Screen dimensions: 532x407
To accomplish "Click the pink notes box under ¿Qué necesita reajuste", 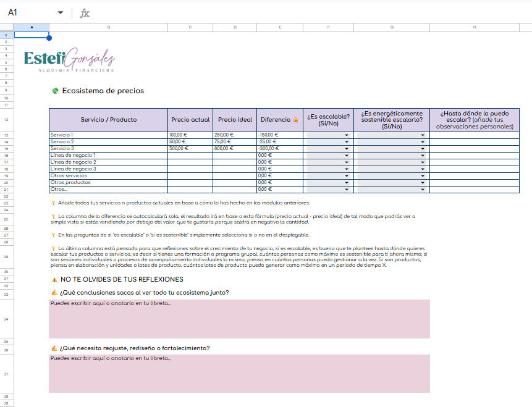I will pos(239,374).
